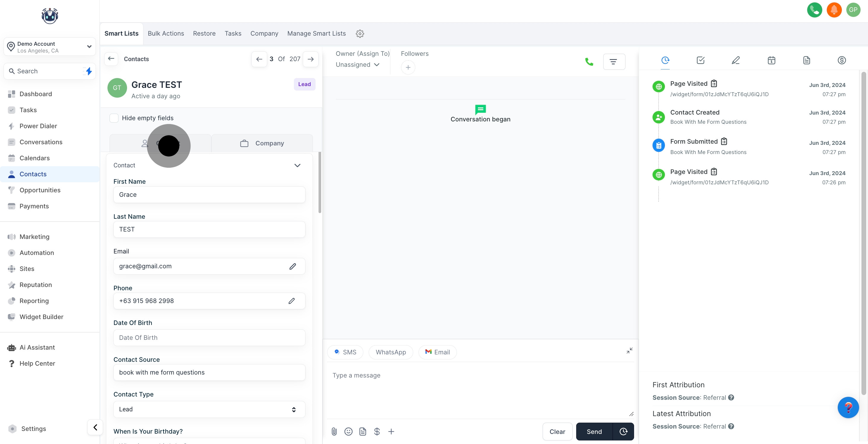
Task: Open the conversation filter icon button
Action: click(614, 62)
